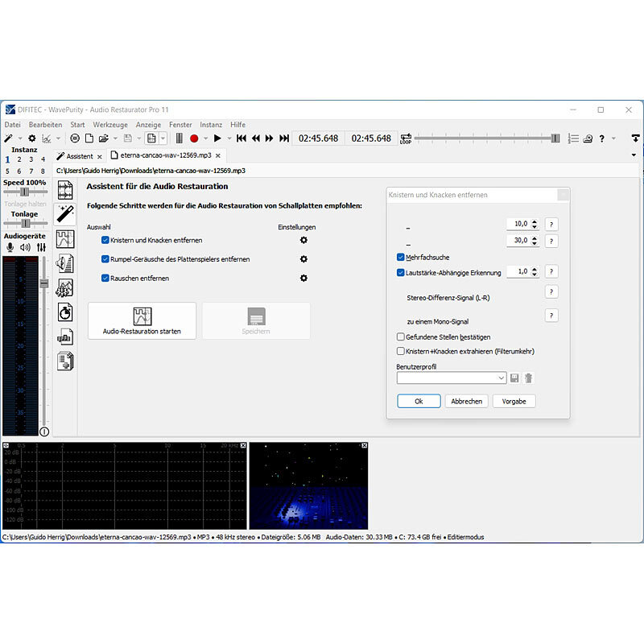This screenshot has width=644, height=644.
Task: Delete user profile with trash icon
Action: (528, 378)
